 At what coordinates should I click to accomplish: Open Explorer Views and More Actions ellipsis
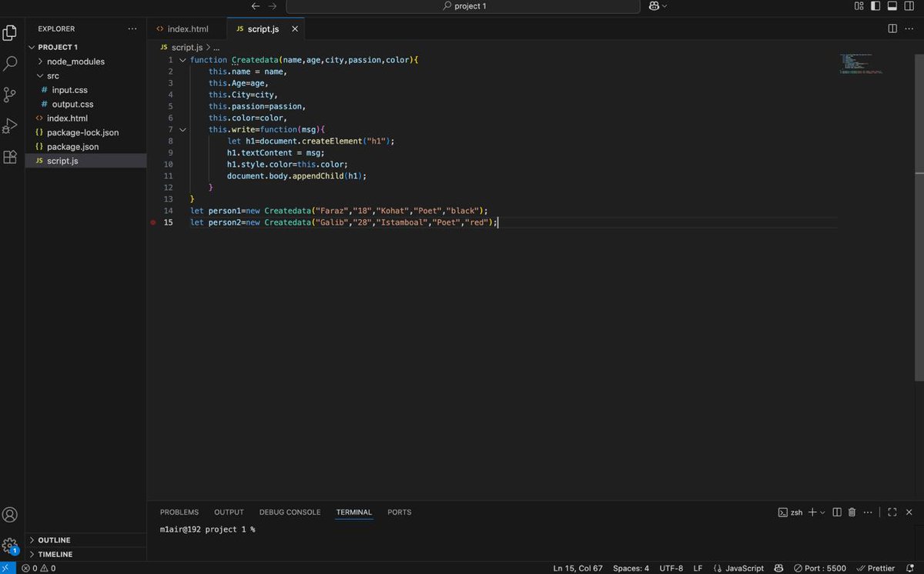pos(132,28)
